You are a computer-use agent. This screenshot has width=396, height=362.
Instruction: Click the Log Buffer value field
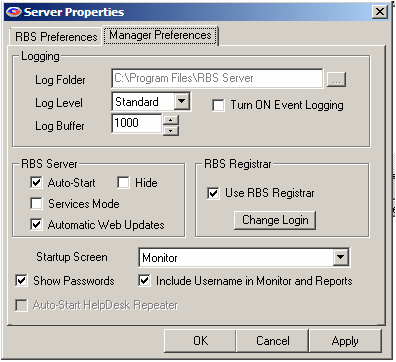[137, 123]
